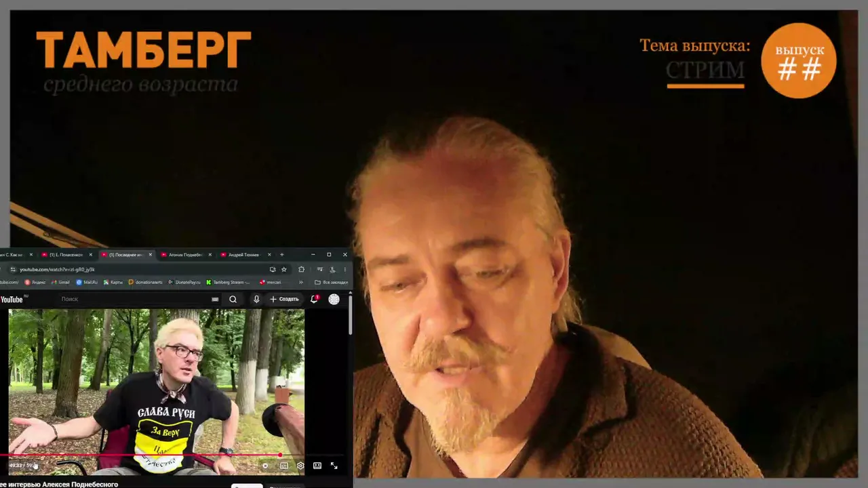The image size is (868, 488).
Task: Open the DonatePay.ru bookmark
Action: pos(184,282)
